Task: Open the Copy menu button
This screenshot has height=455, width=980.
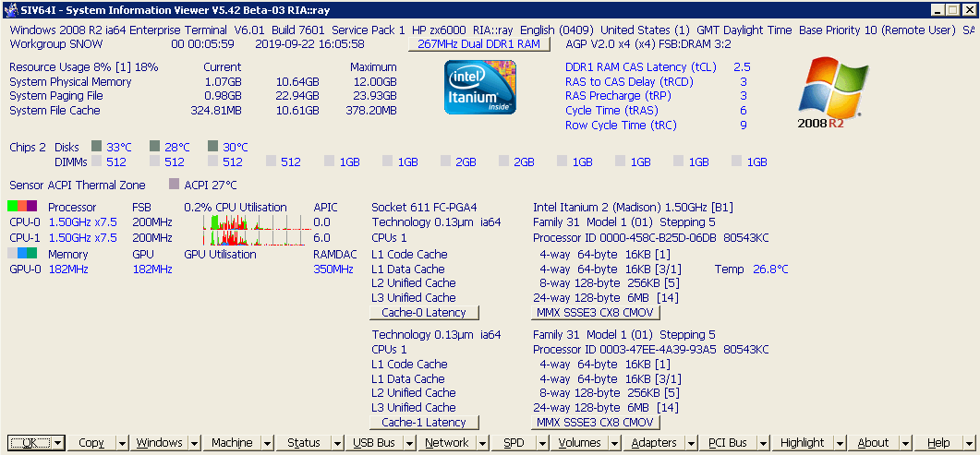Action: tap(91, 442)
